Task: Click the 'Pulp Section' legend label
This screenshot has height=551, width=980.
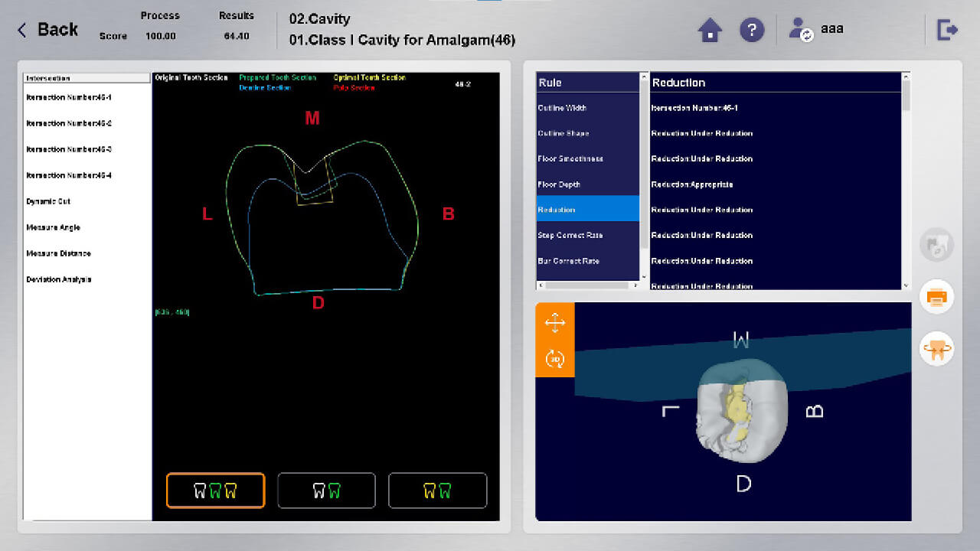Action: [x=354, y=88]
